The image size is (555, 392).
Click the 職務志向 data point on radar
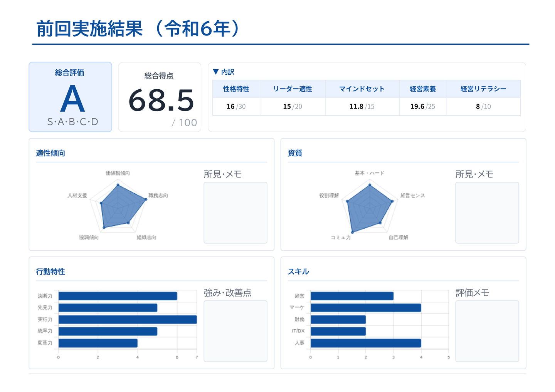click(x=146, y=199)
